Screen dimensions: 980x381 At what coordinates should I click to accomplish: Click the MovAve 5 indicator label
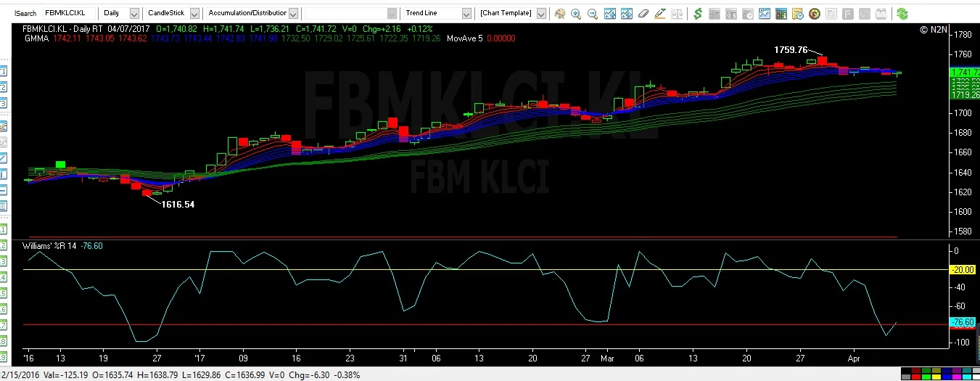click(464, 38)
